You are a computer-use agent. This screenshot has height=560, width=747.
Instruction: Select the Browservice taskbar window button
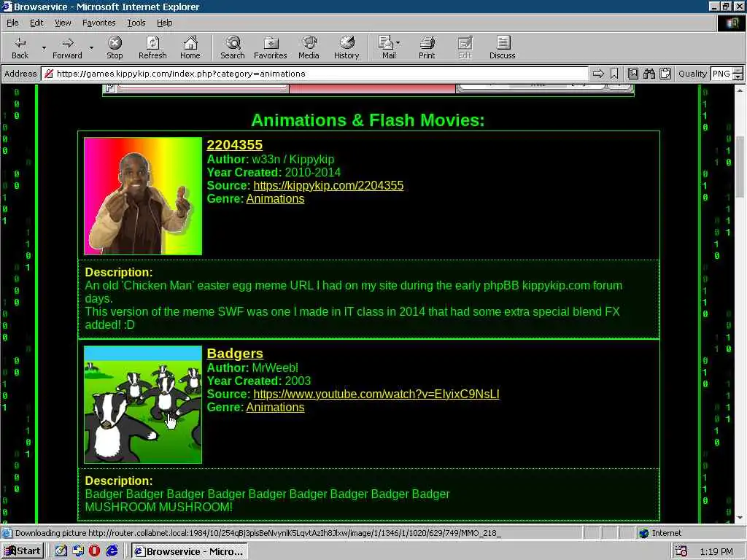189,551
